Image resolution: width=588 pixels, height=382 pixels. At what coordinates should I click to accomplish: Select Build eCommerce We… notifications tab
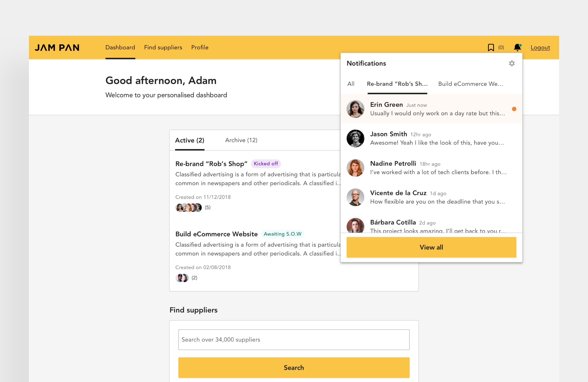[470, 84]
